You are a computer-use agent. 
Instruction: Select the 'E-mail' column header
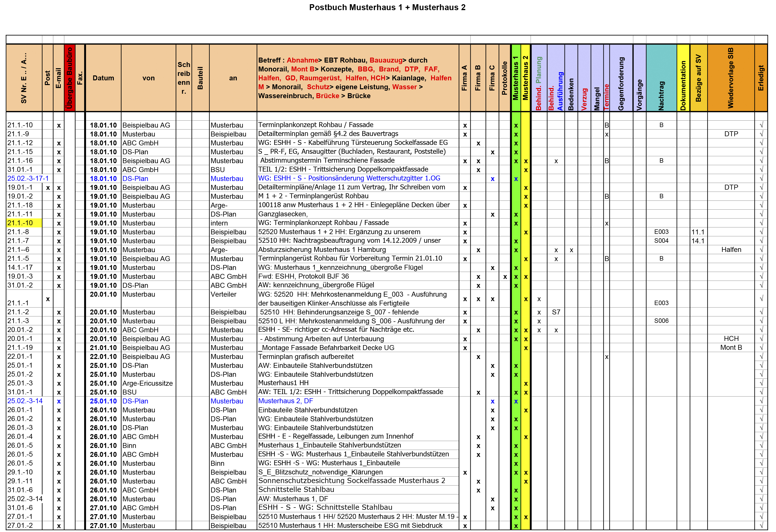pyautogui.click(x=58, y=78)
